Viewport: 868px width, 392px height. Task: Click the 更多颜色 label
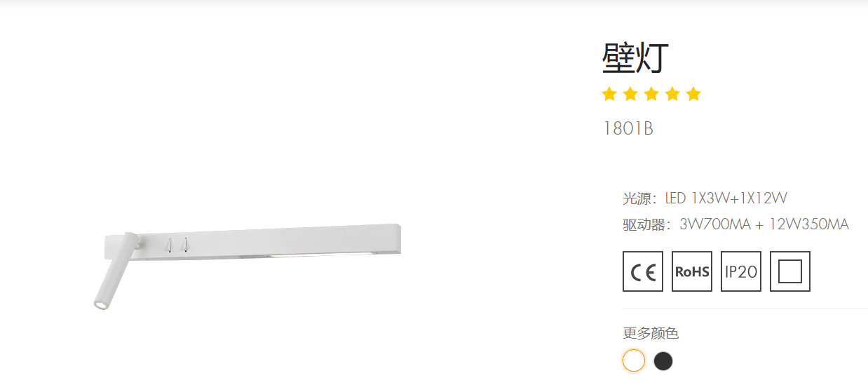pos(651,333)
